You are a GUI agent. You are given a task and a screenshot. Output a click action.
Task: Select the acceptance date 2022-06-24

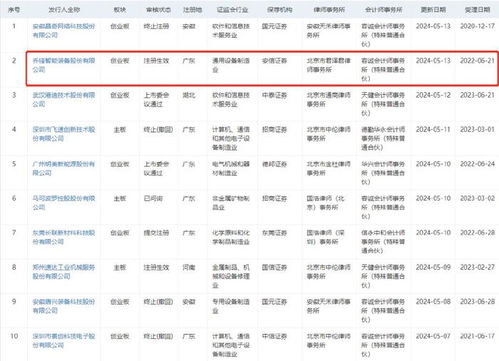(477, 164)
